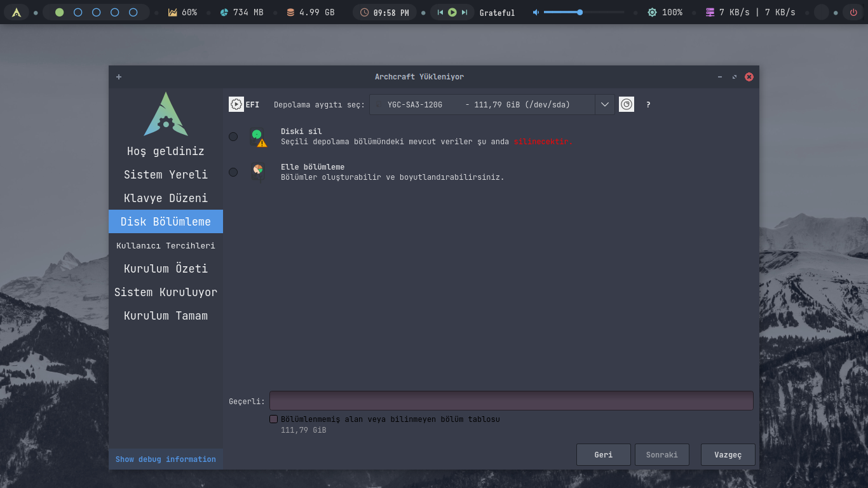The width and height of the screenshot is (868, 488).
Task: Click the plus icon in installer title bar
Action: (x=119, y=77)
